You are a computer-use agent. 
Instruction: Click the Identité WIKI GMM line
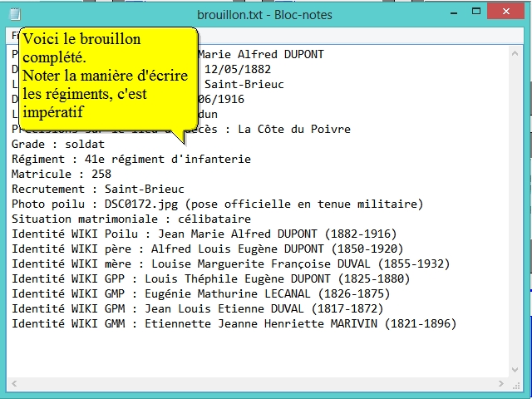233,323
